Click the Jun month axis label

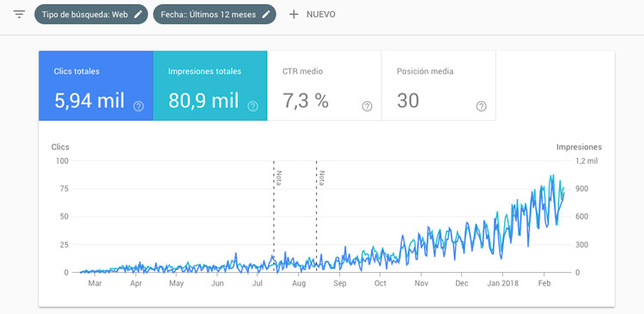(x=217, y=283)
